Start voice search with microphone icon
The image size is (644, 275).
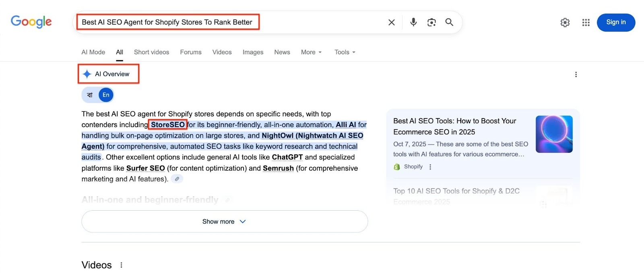pyautogui.click(x=413, y=22)
